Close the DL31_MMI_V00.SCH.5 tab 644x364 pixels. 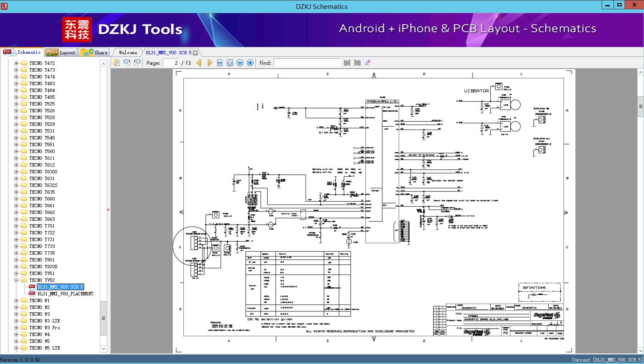(x=196, y=53)
